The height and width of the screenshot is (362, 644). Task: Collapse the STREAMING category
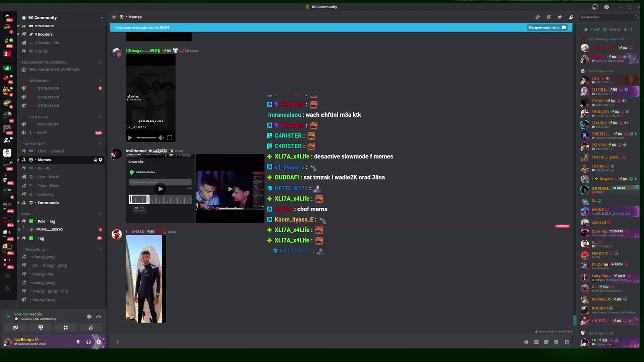(39, 81)
